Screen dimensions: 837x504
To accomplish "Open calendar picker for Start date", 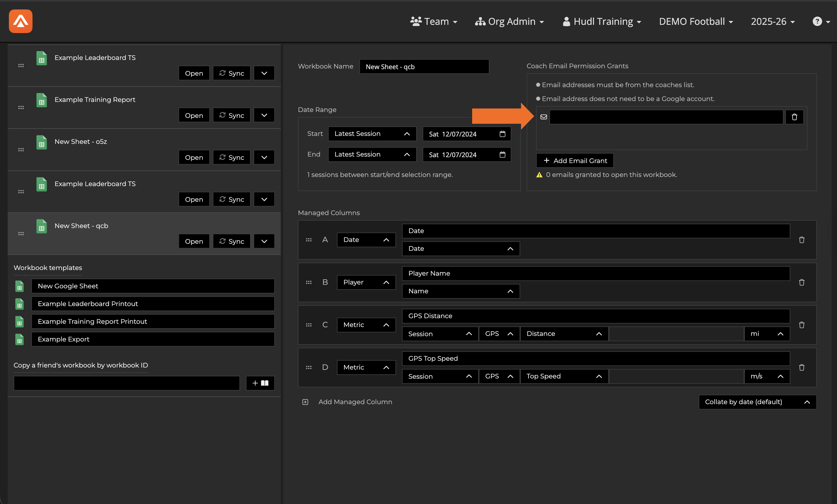I will 502,134.
